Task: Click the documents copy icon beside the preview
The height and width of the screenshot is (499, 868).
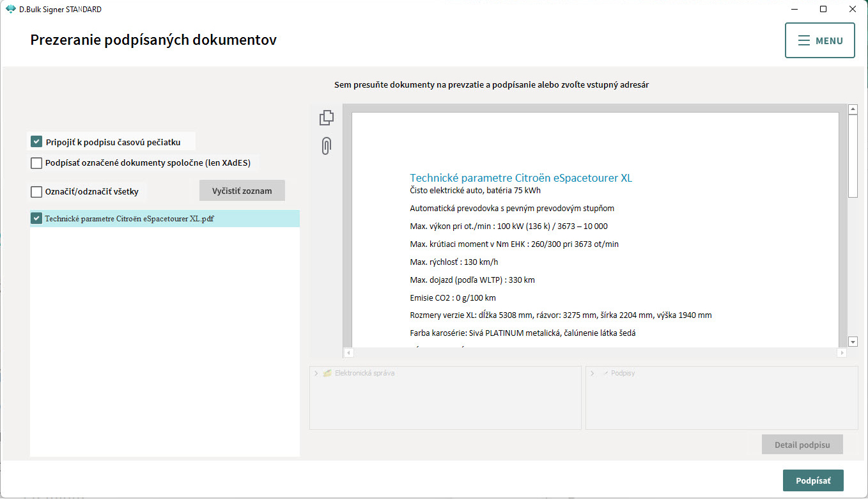Action: (327, 118)
